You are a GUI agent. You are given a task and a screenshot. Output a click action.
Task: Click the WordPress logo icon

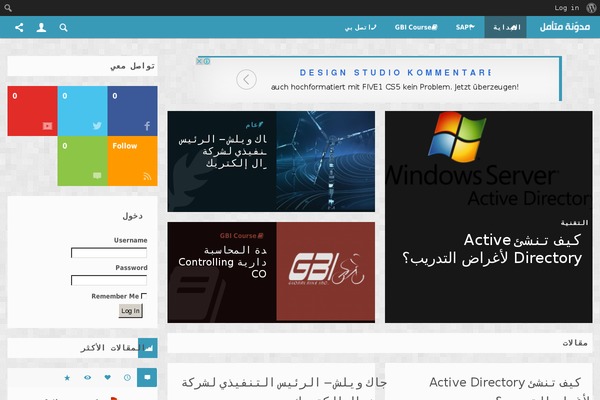tap(591, 8)
